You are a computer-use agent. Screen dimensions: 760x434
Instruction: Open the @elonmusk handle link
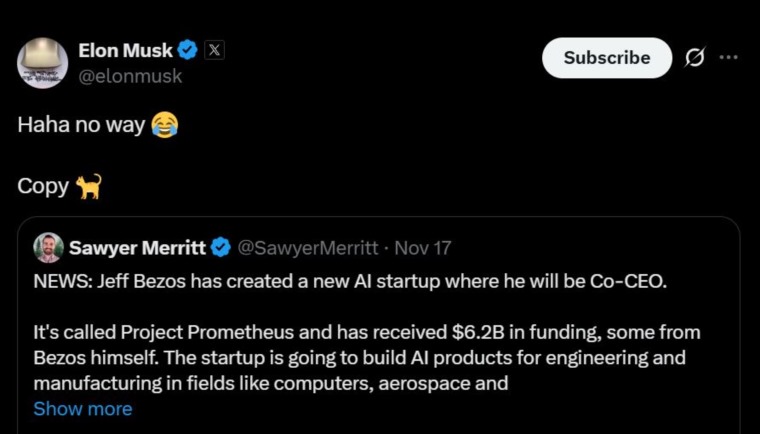coord(130,76)
